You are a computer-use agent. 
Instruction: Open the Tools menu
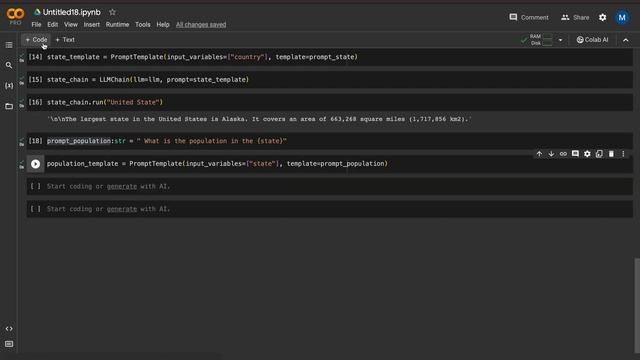(x=142, y=24)
